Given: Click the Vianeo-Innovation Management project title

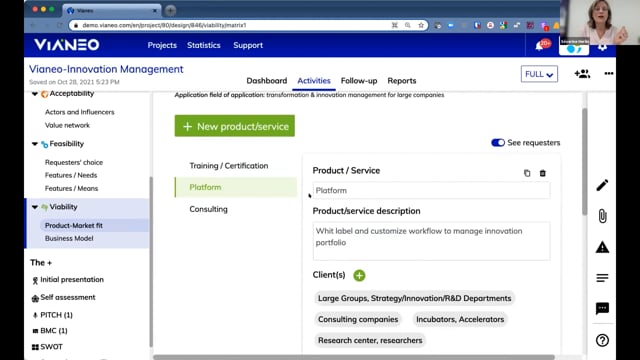Looking at the screenshot, I should point(106,69).
